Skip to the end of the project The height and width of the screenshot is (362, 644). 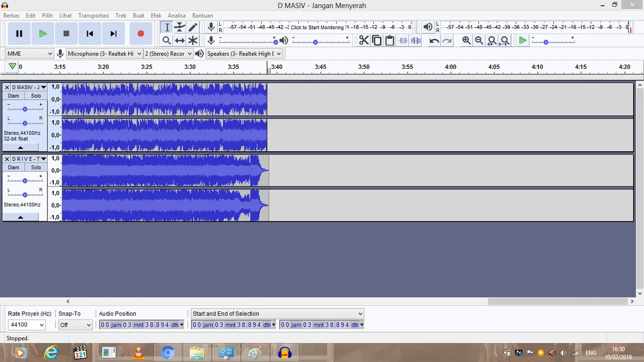(113, 34)
